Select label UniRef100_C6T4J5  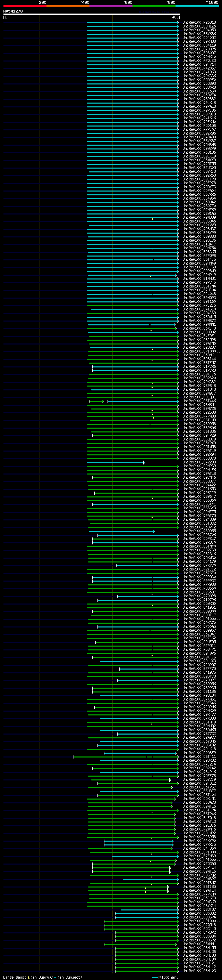(x=199, y=259)
